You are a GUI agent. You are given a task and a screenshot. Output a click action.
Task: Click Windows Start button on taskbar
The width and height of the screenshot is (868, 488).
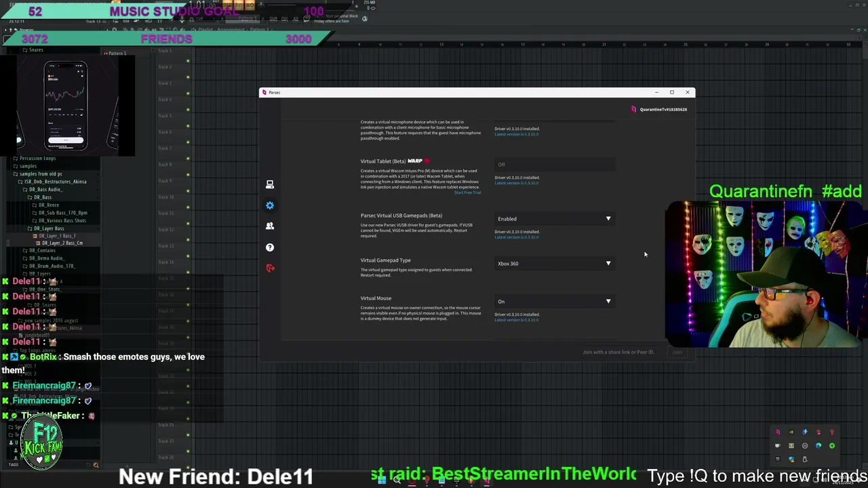[x=382, y=481]
